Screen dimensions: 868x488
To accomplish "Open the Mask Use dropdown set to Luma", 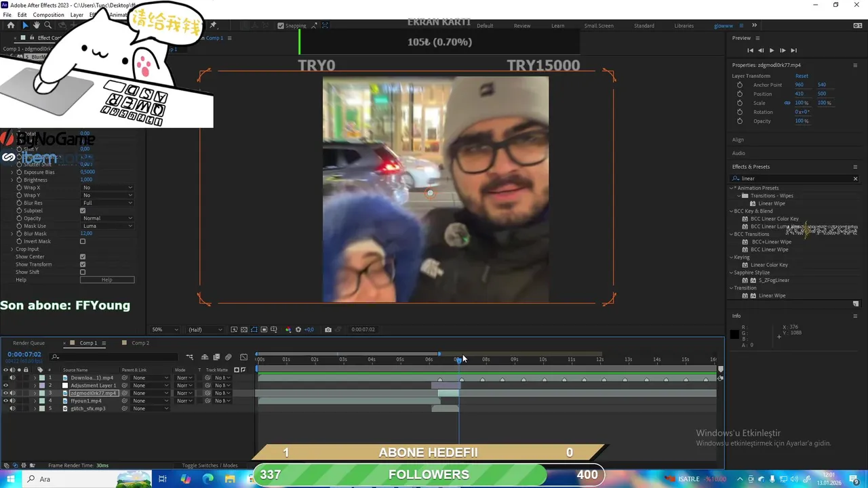I will [x=107, y=226].
